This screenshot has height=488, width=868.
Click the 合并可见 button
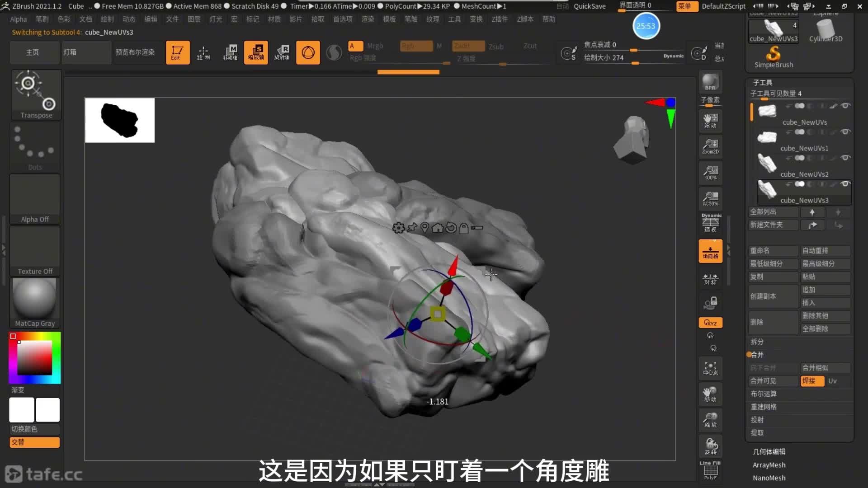click(x=772, y=381)
